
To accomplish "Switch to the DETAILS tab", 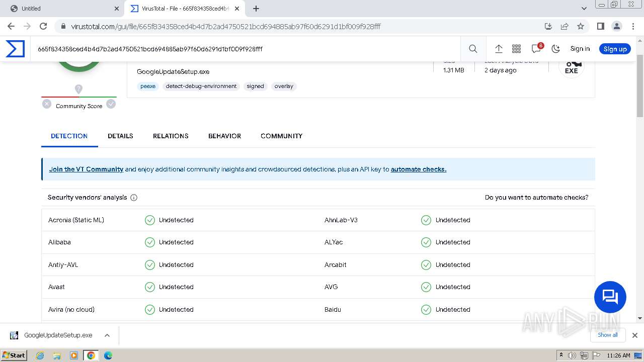I will (120, 136).
